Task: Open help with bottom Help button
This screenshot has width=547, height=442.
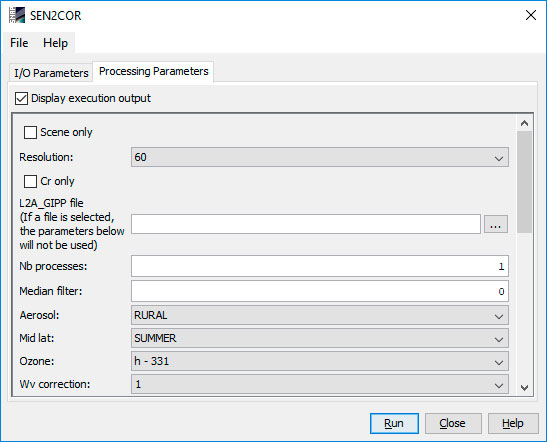Action: click(x=513, y=424)
